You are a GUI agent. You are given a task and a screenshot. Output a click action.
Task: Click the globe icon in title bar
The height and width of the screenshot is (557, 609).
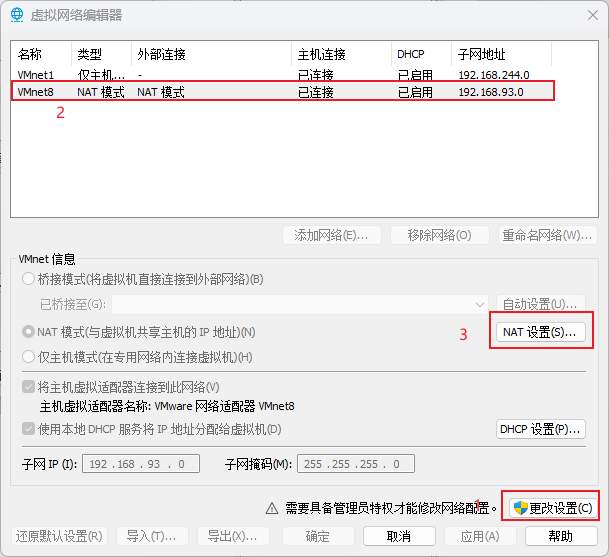17,15
